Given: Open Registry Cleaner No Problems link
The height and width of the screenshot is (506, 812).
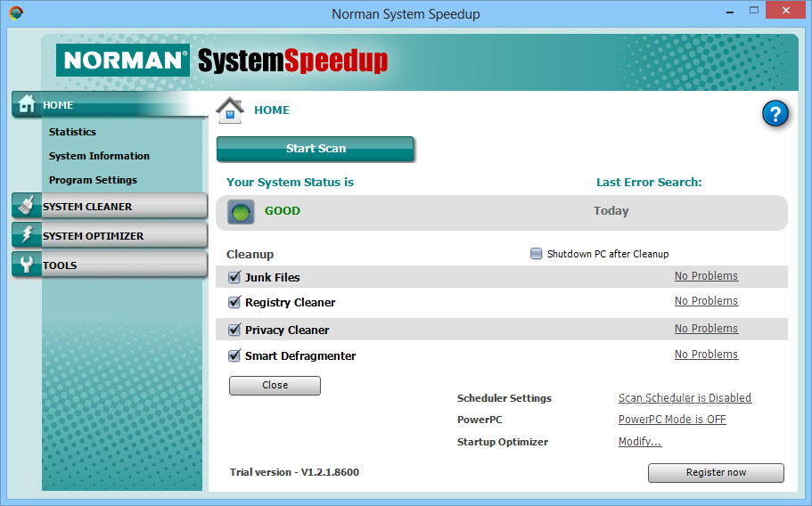Looking at the screenshot, I should [x=706, y=300].
